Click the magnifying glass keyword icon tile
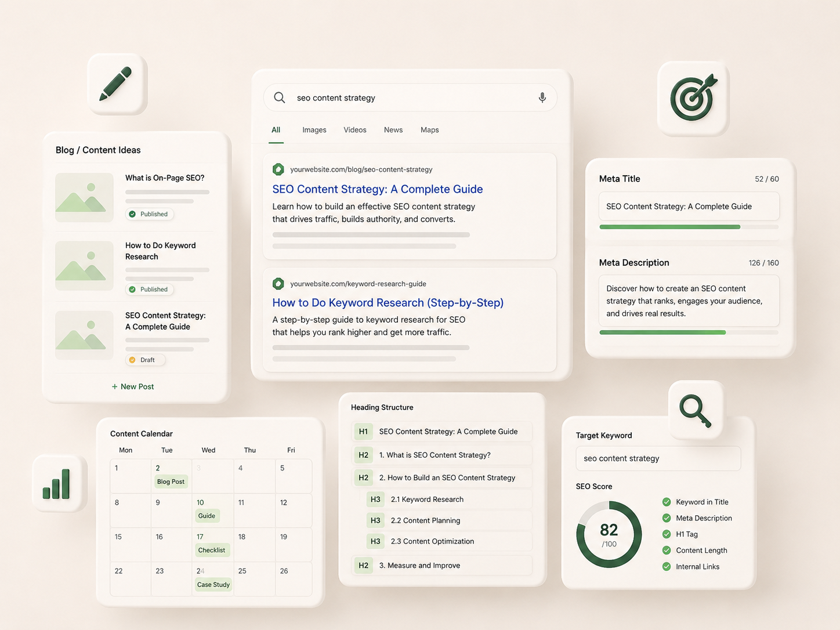 pos(696,410)
